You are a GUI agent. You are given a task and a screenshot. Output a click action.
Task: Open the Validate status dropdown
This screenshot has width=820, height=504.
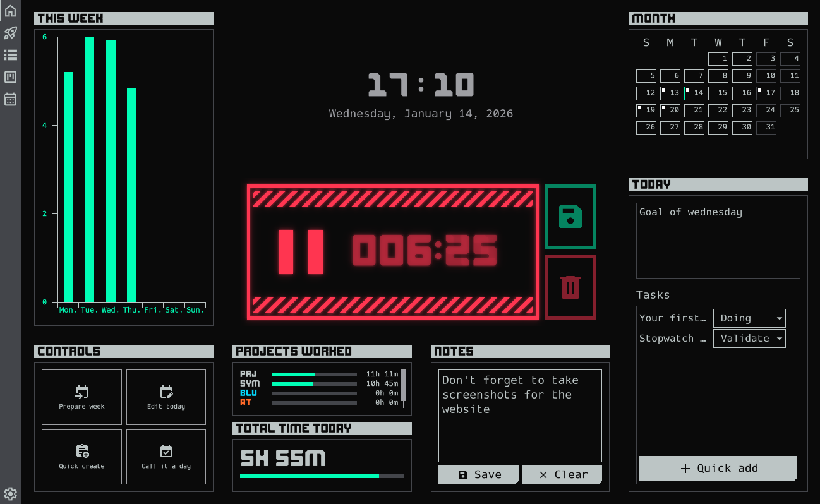point(749,339)
